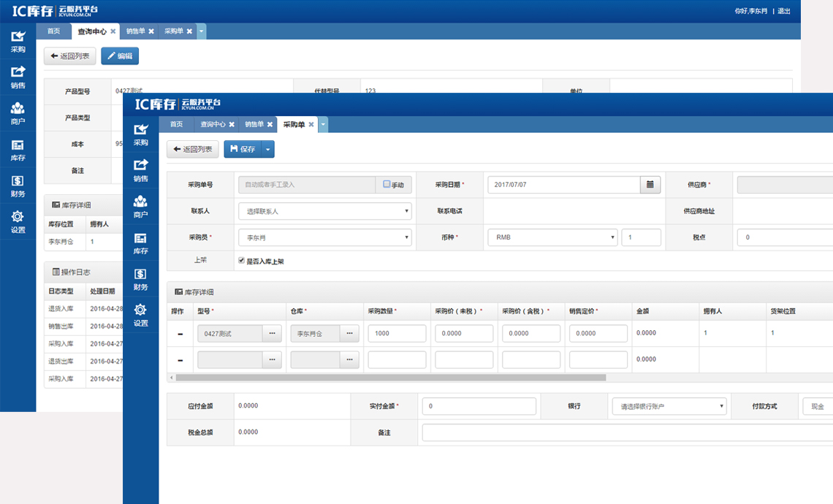Remove first row with the minus button

180,334
